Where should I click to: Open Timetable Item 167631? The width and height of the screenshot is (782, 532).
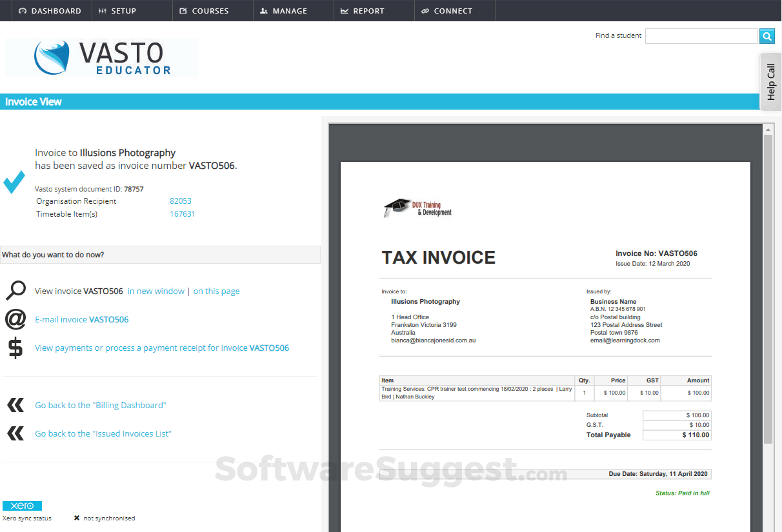(183, 213)
